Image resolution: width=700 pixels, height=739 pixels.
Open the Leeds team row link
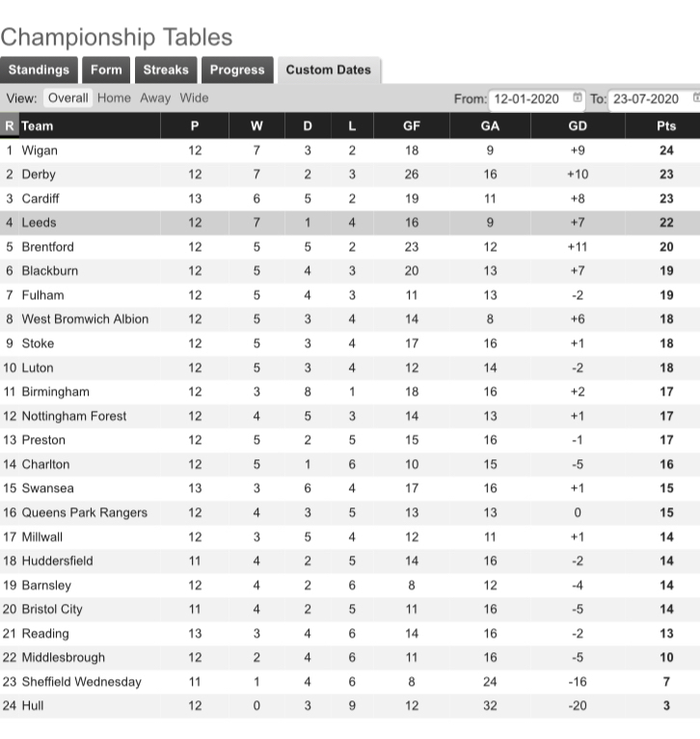[x=39, y=223]
